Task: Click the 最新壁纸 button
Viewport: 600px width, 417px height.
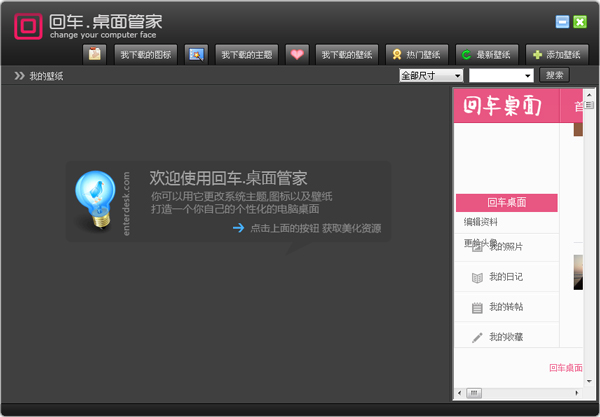Action: (485, 54)
